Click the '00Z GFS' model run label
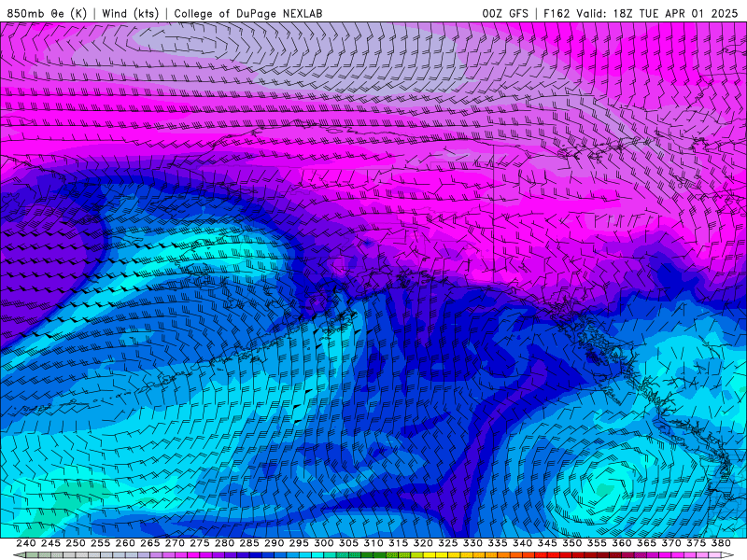The width and height of the screenshot is (747, 560). 505,13
